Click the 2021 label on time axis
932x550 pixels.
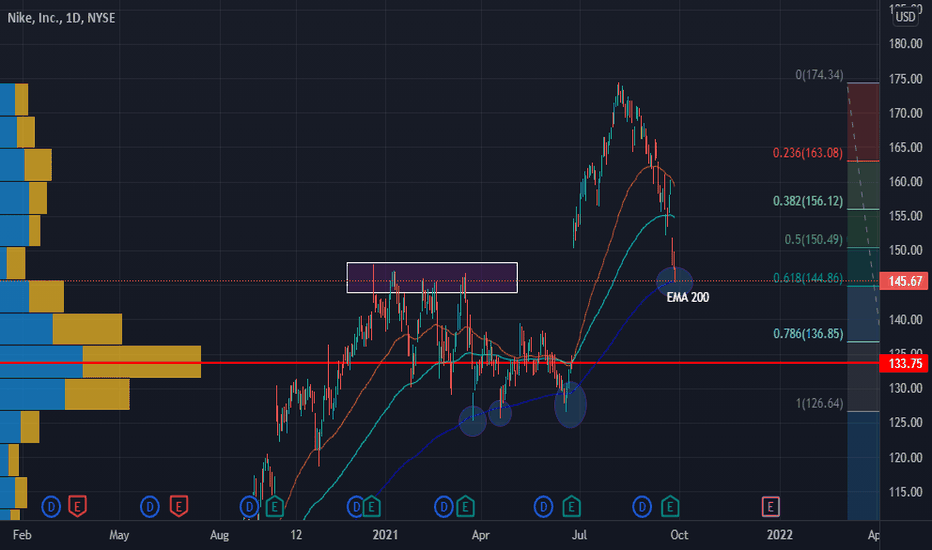coord(385,535)
